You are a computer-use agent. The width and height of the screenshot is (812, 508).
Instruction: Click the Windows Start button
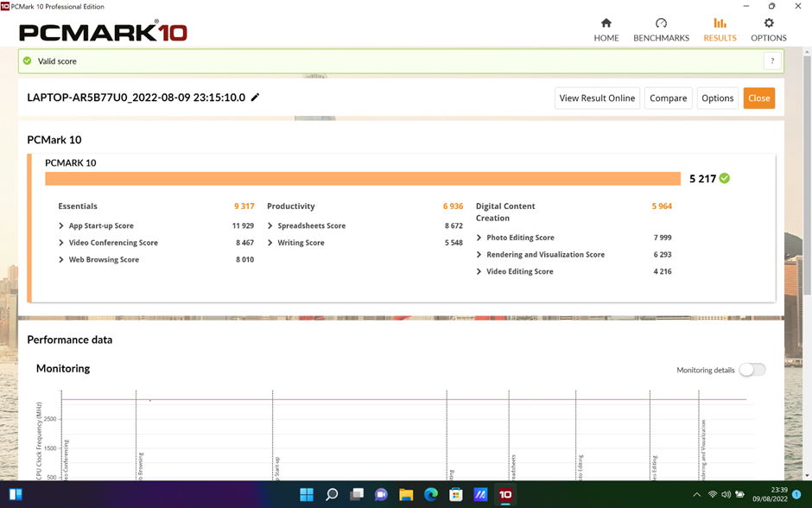[x=307, y=495]
